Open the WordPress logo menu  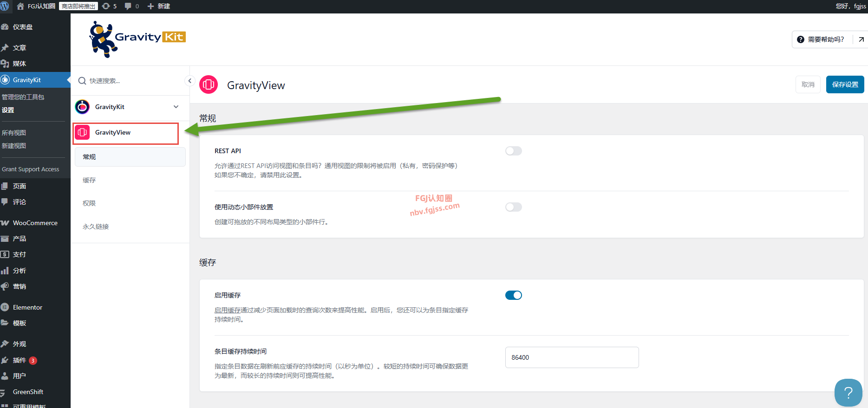(5, 6)
